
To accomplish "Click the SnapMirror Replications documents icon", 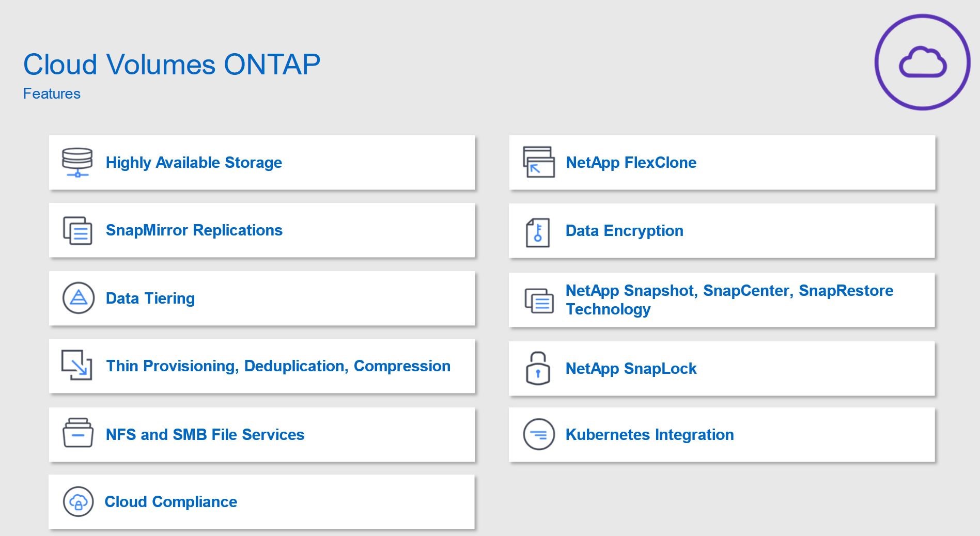I will (x=77, y=230).
